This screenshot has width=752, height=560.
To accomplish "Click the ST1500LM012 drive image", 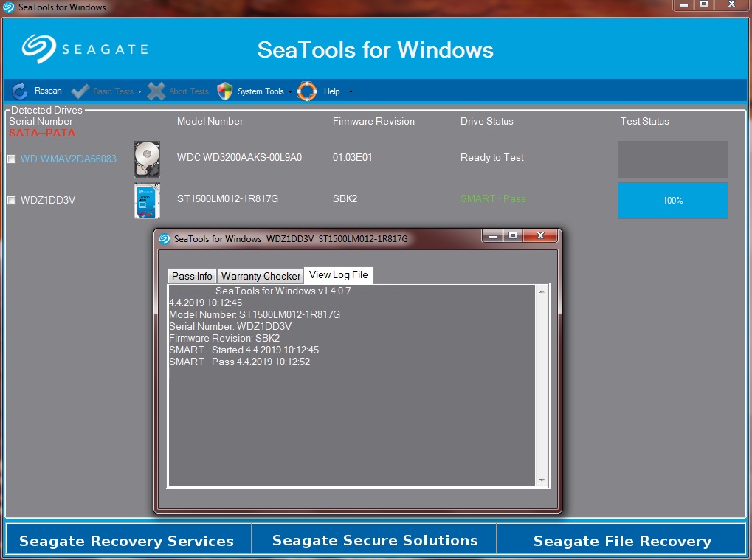I will click(x=147, y=201).
